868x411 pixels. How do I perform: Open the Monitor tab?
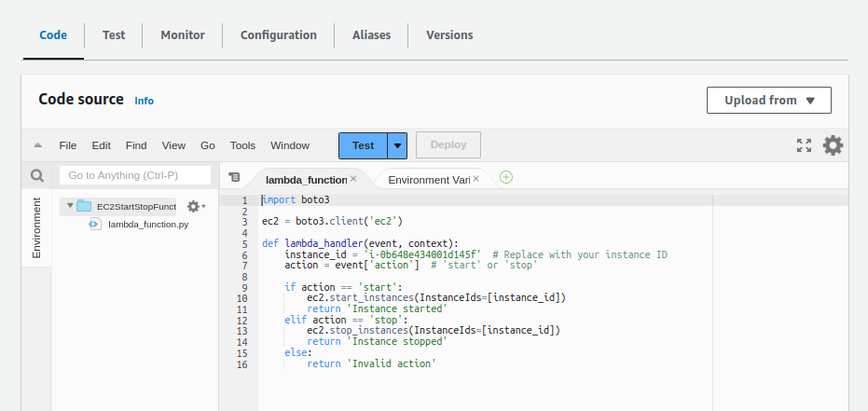click(x=183, y=35)
